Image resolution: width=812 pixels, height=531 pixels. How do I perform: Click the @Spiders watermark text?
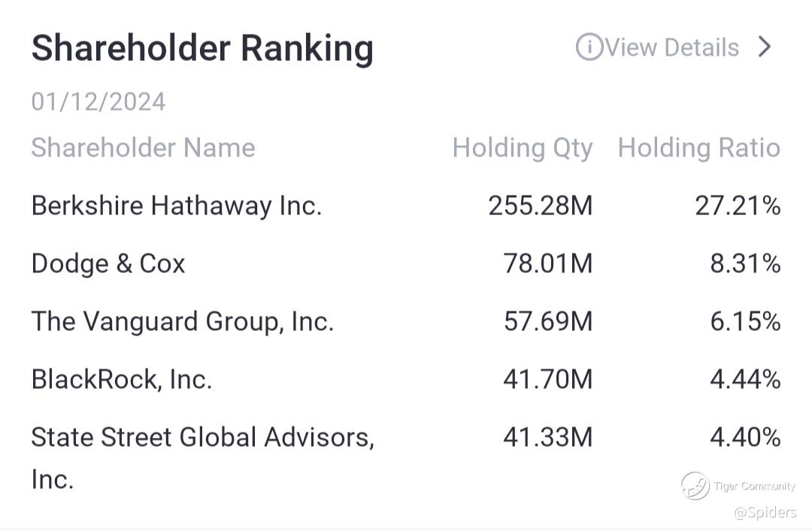[765, 513]
